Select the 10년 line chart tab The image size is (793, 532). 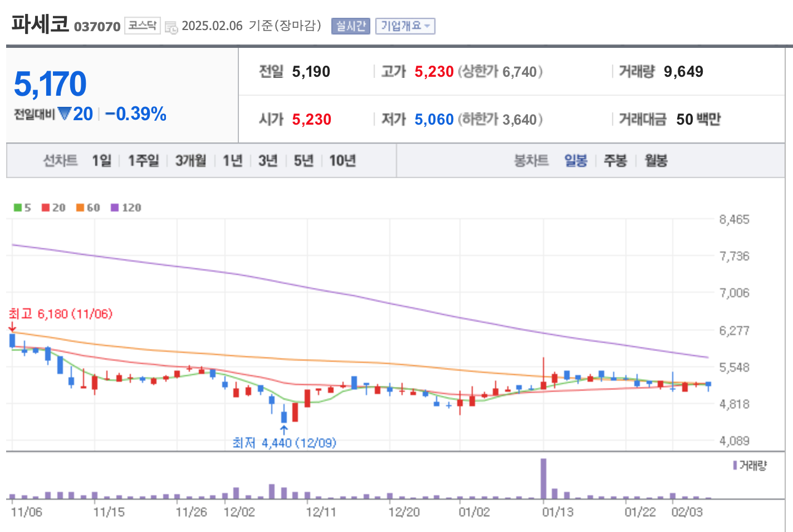342,161
